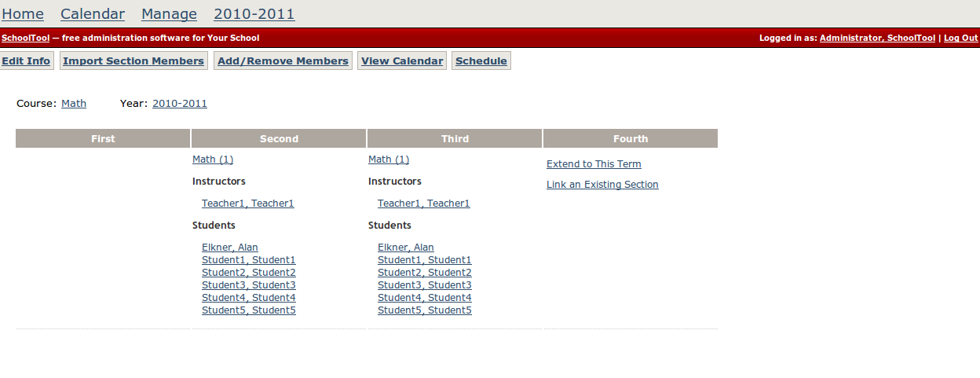
Task: Open Import Section Members
Action: coord(133,61)
